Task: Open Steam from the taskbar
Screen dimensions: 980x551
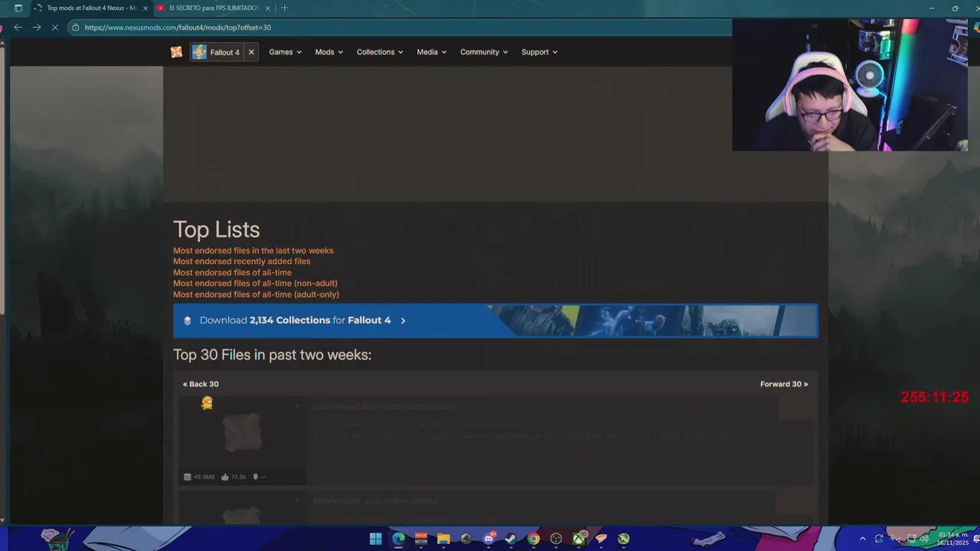Action: [511, 539]
